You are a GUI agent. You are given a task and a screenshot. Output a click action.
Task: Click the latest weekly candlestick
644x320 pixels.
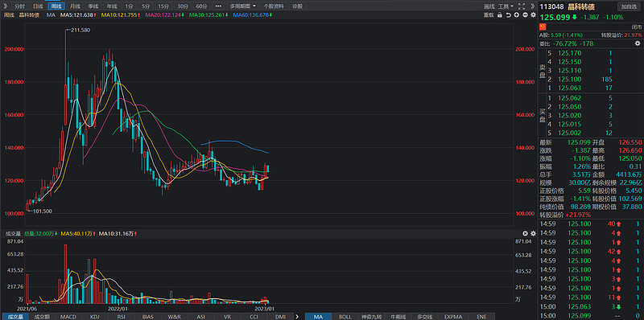coord(268,169)
